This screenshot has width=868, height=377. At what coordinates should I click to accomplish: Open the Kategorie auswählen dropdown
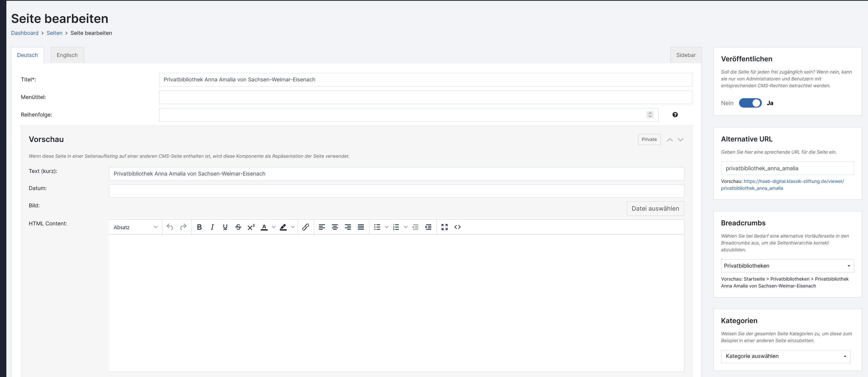point(785,356)
